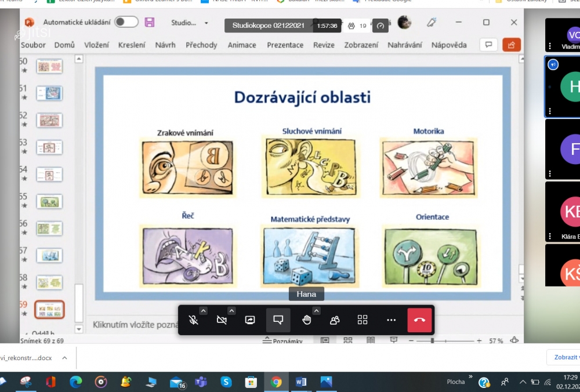Image resolution: width=580 pixels, height=392 pixels.
Task: Select slide 60 thumbnail
Action: (49, 66)
